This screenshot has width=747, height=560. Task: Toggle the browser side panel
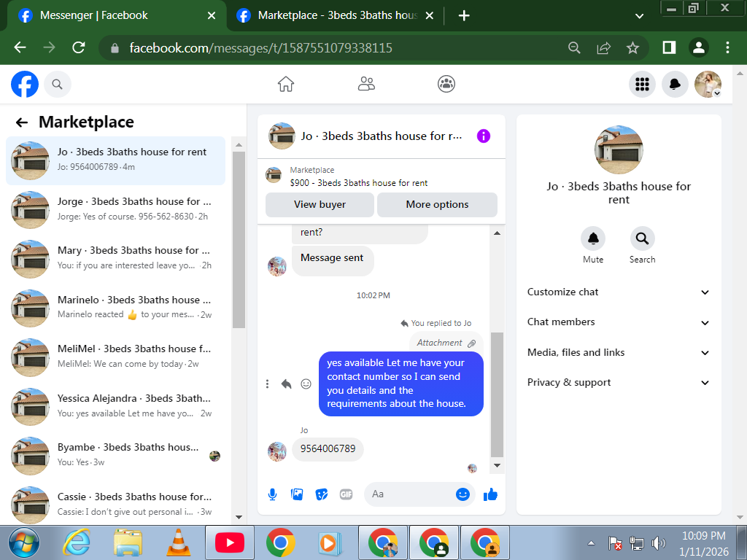point(669,47)
